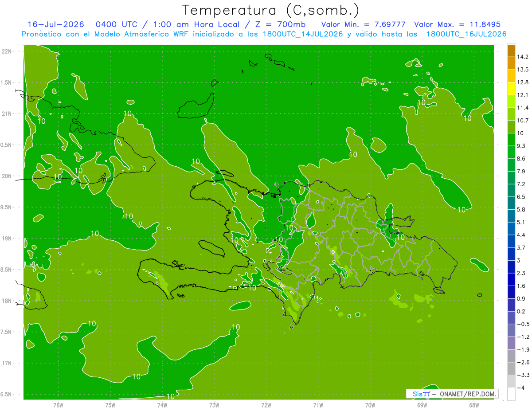
Task: Click the "76W" longitude axis label
Action: [x=58, y=405]
